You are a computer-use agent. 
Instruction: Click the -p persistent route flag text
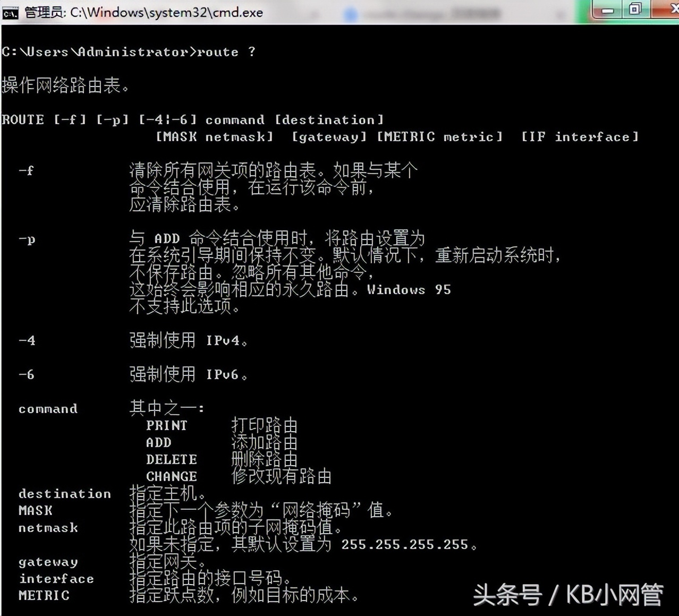pos(27,239)
